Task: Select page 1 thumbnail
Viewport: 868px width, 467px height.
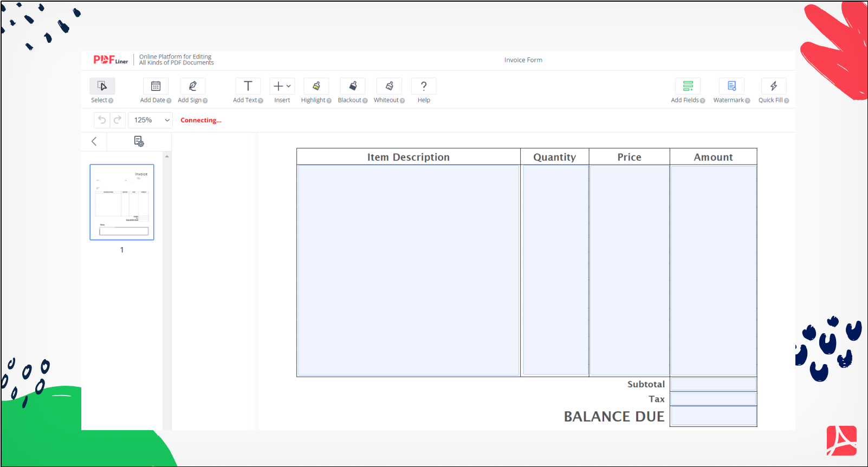Action: [122, 202]
